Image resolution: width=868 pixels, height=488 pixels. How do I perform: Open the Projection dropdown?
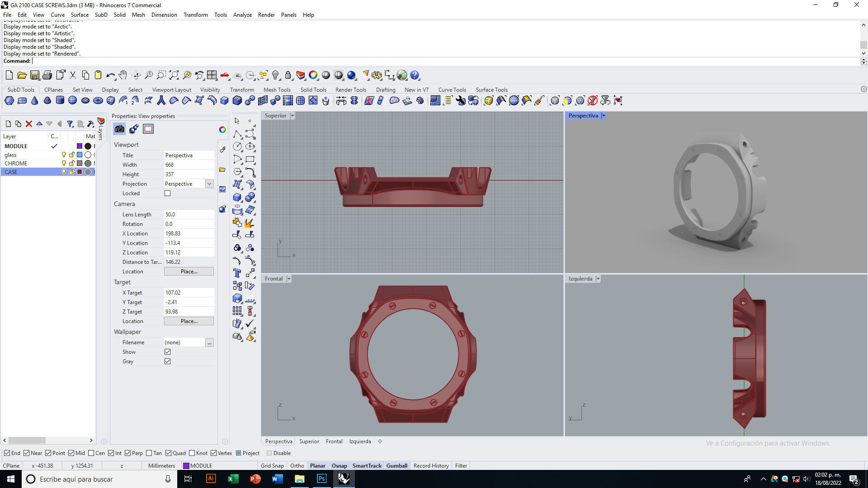pos(209,184)
